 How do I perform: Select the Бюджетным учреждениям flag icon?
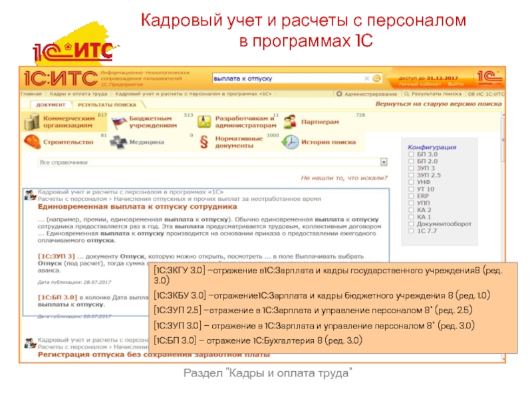tap(119, 122)
